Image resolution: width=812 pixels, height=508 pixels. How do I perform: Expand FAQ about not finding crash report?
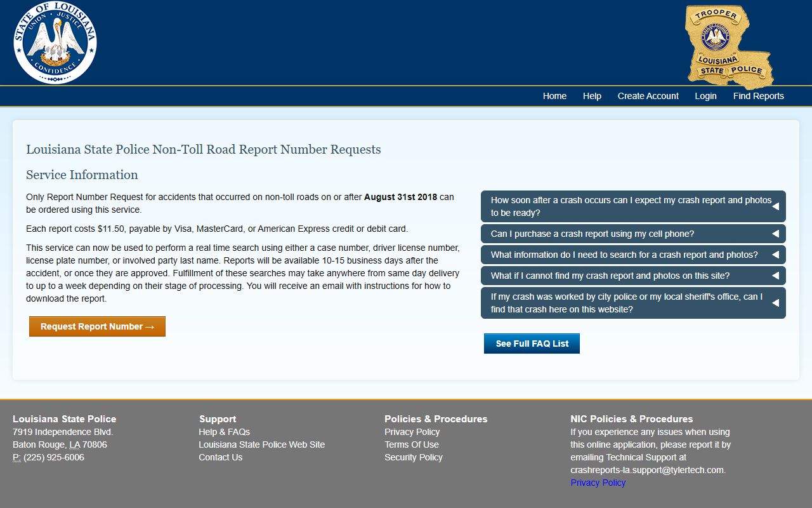tap(633, 276)
